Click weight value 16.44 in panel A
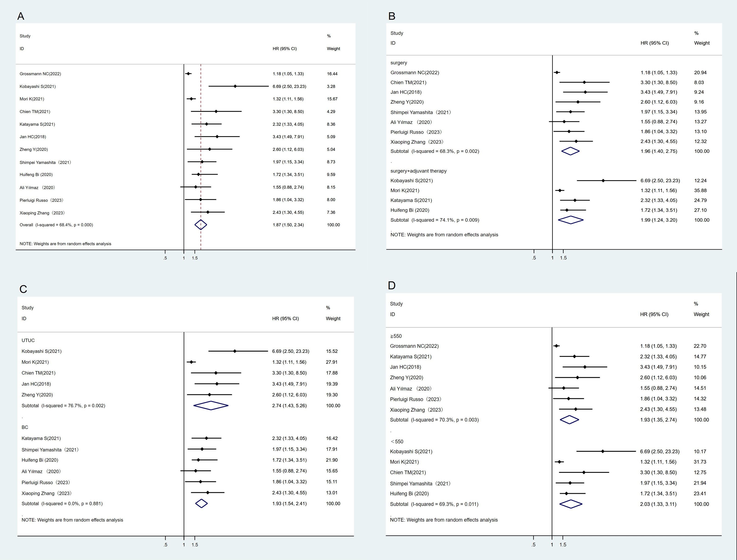737x560 pixels. point(332,74)
